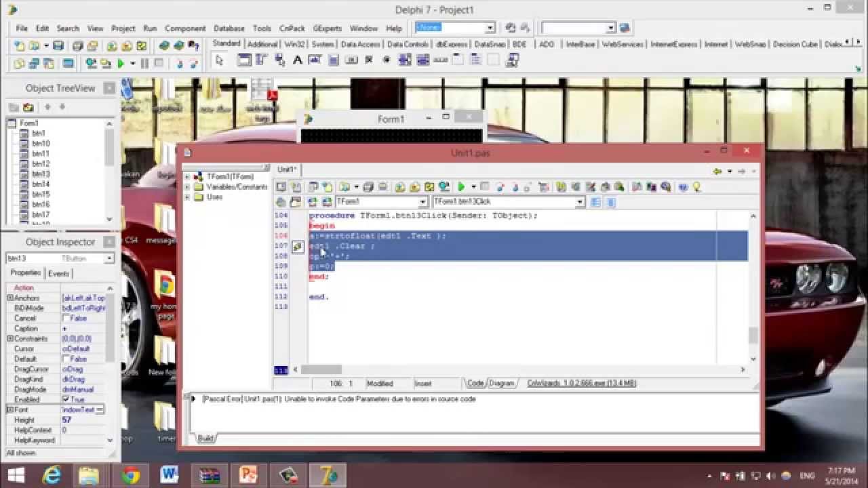Viewport: 868px width, 488px height.
Task: Open the Component menu
Action: pyautogui.click(x=185, y=28)
